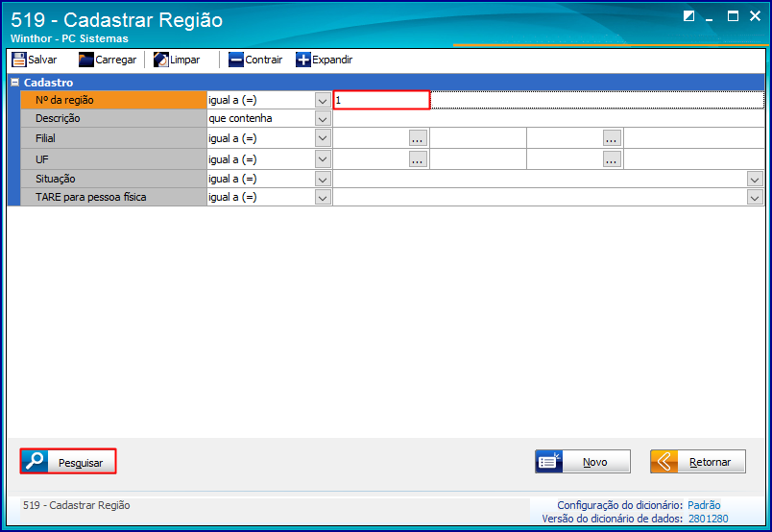The height and width of the screenshot is (532, 772).
Task: Click the first UF code input field
Action: 372,159
